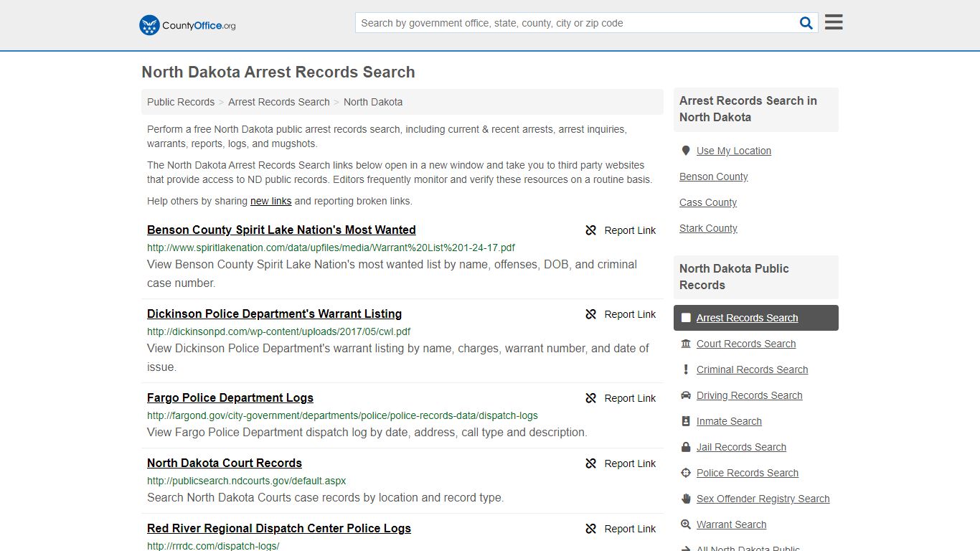
Task: Select Criminal Records Search menu item
Action: [753, 369]
